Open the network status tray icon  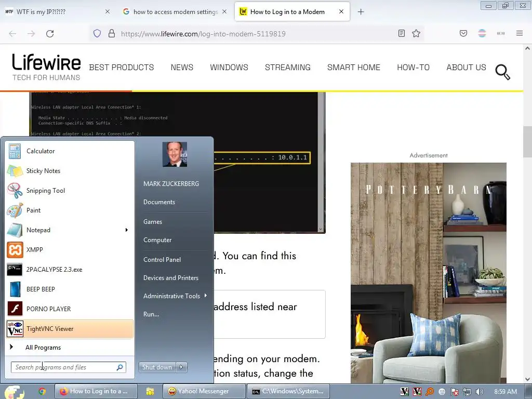(467, 392)
